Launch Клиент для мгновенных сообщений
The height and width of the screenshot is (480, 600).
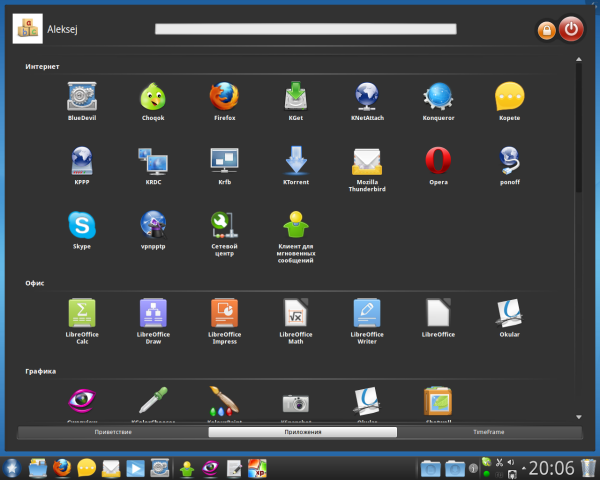[295, 237]
